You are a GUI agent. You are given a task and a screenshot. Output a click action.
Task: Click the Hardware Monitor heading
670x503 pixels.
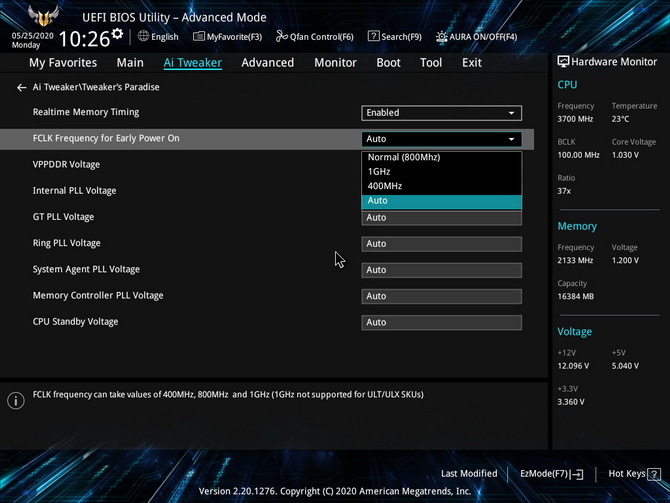click(x=607, y=62)
